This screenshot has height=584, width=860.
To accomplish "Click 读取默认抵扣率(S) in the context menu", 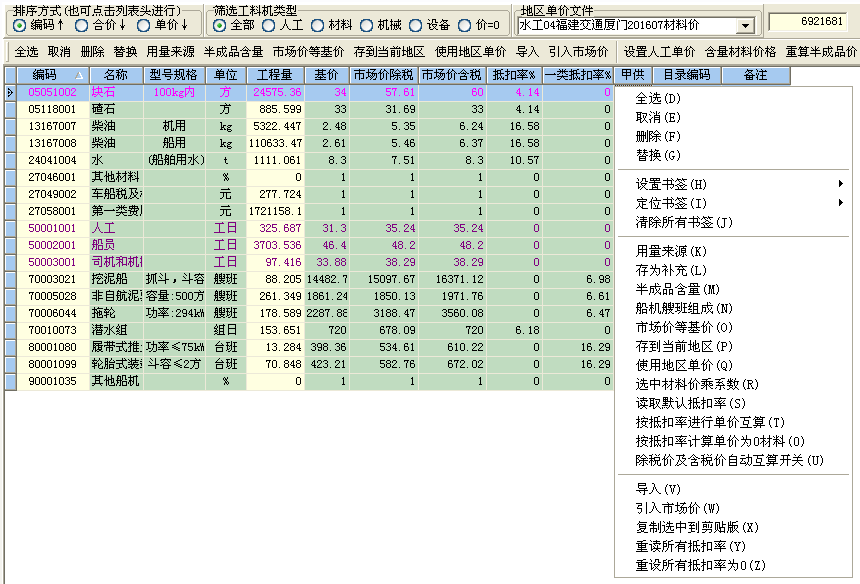I will point(690,403).
